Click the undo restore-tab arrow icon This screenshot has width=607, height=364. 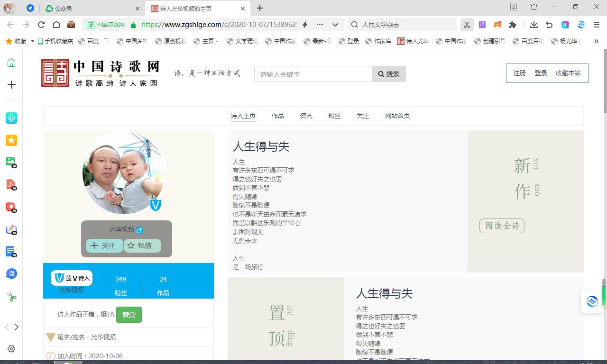coord(549,25)
